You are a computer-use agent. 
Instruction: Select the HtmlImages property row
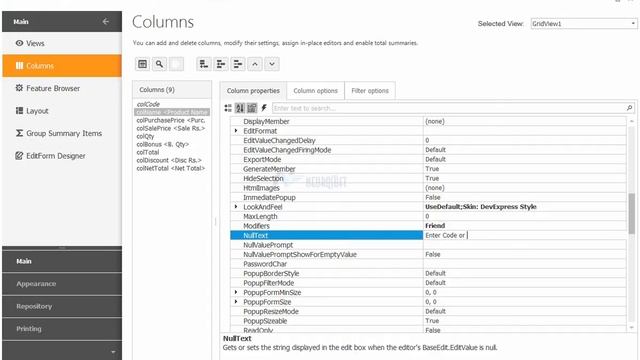click(x=428, y=188)
